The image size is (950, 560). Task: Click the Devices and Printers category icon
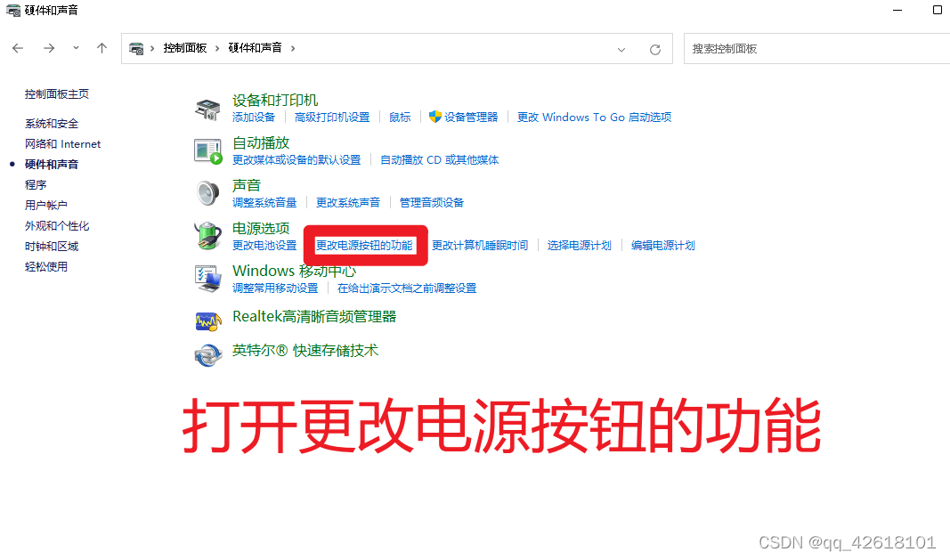pyautogui.click(x=207, y=110)
